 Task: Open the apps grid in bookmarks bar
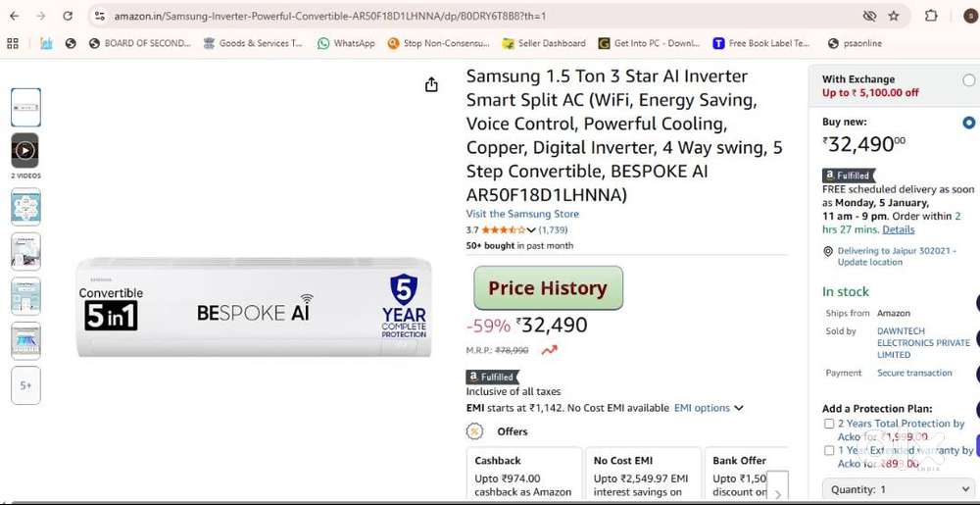pos(13,43)
